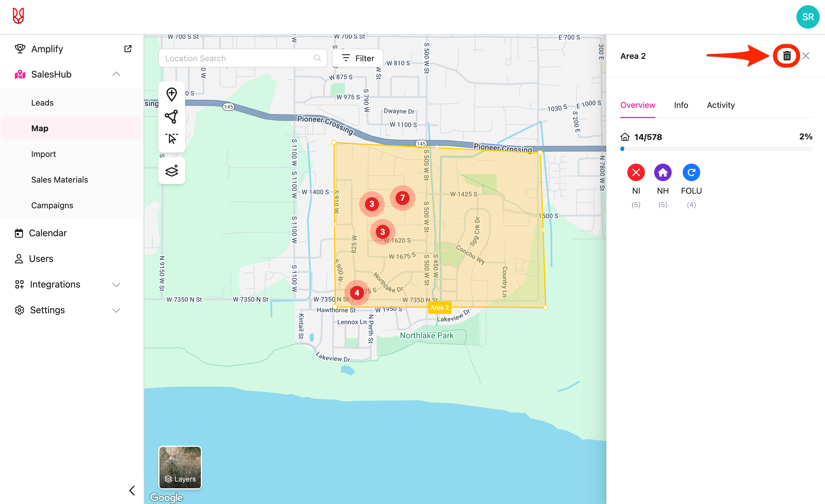Select the draw polygon area tool

pos(171,117)
